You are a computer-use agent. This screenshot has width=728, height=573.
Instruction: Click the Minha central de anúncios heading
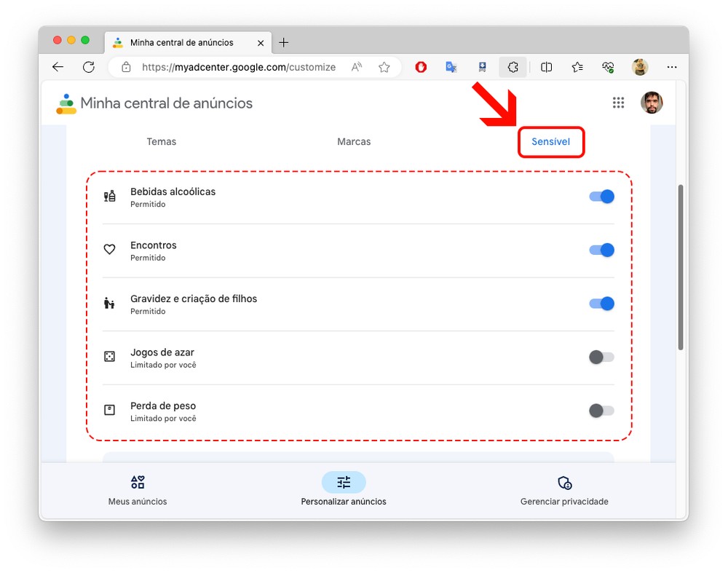(166, 103)
